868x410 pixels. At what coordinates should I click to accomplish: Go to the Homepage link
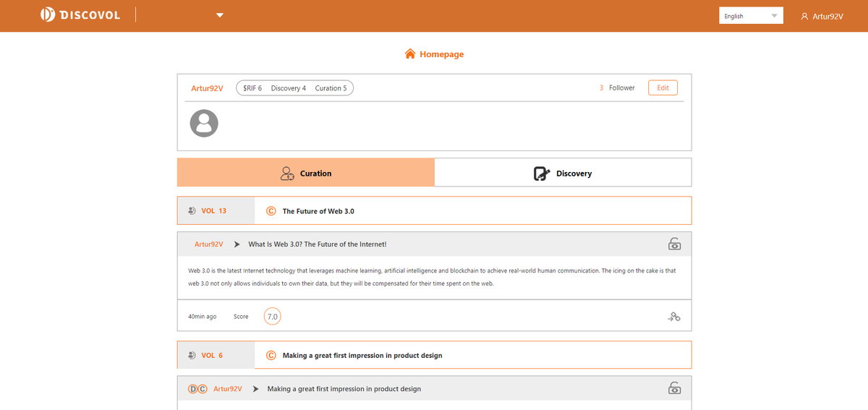[x=441, y=54]
